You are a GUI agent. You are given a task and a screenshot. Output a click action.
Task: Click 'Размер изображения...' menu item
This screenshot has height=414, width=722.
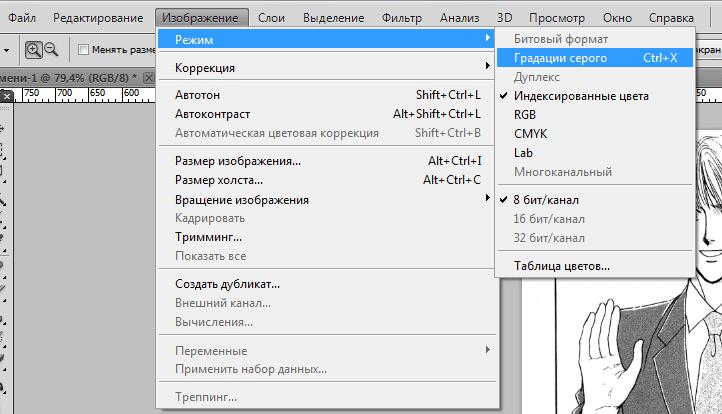coord(238,161)
